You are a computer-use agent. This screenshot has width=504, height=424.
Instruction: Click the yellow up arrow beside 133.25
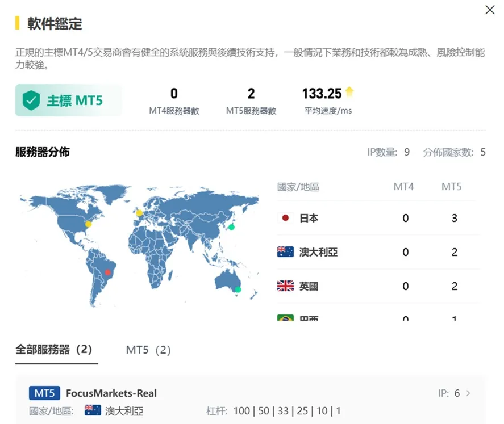[x=349, y=92]
